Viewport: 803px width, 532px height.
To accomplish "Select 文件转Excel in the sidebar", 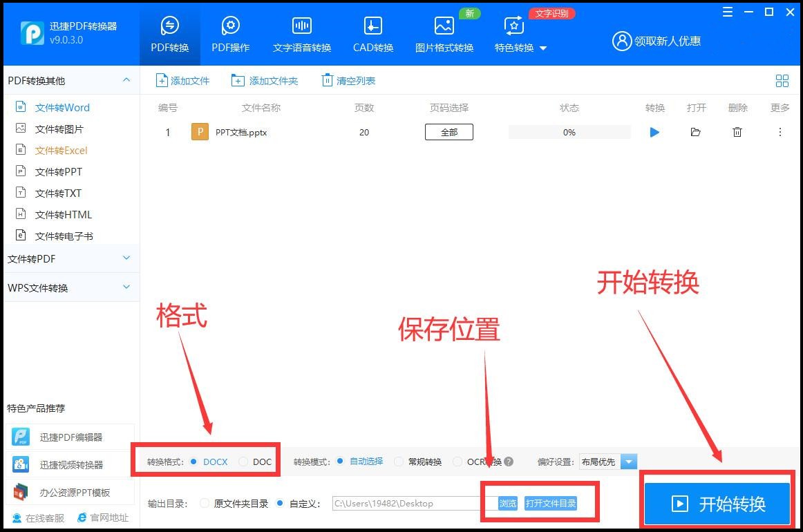I will (x=62, y=150).
